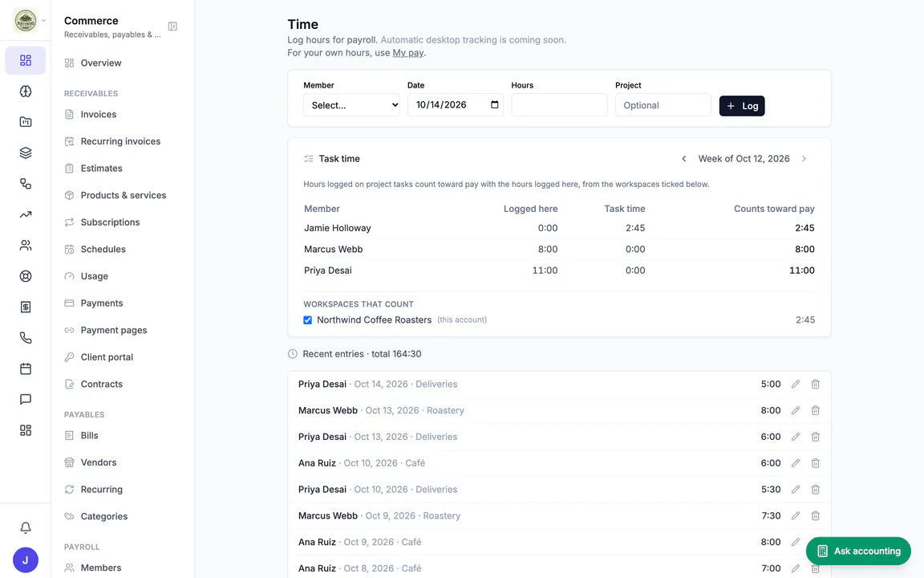Open the people icon in the left rail
This screenshot has width=924, height=578.
click(26, 246)
